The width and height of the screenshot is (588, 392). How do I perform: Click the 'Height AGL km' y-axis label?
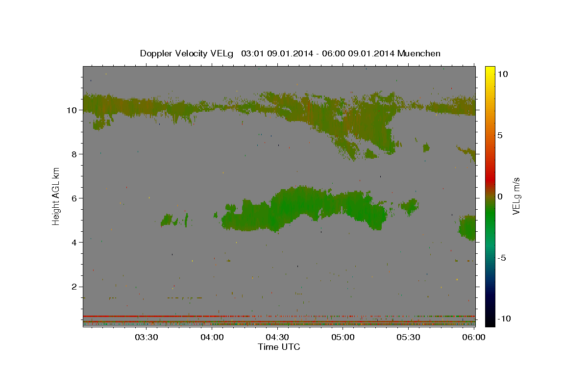tap(56, 196)
